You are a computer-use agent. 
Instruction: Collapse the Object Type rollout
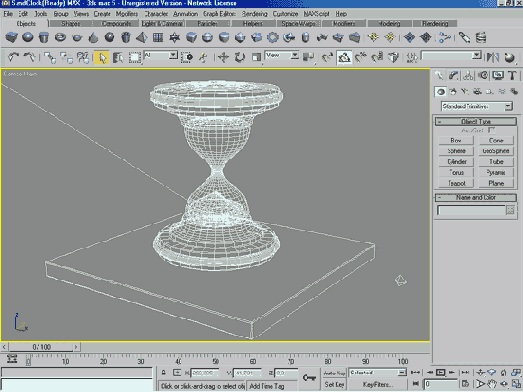click(x=476, y=122)
